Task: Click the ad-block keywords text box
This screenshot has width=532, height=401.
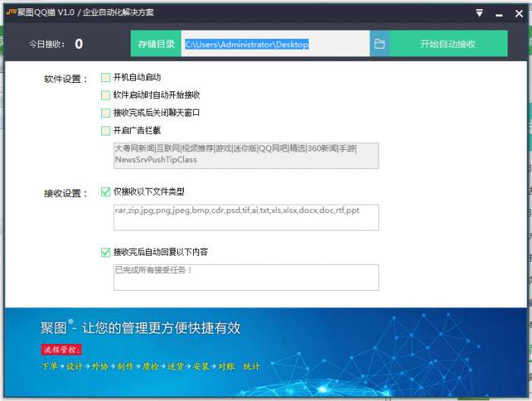Action: (x=246, y=156)
